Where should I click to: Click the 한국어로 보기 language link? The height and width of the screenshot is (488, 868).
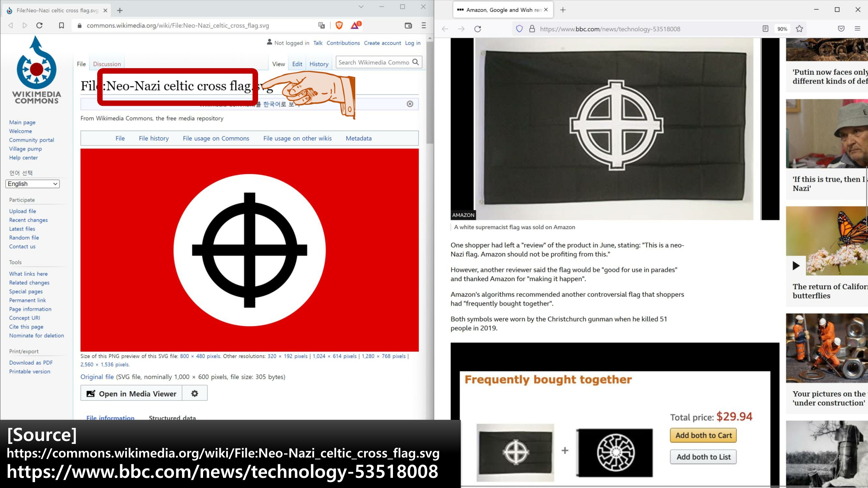click(x=282, y=104)
